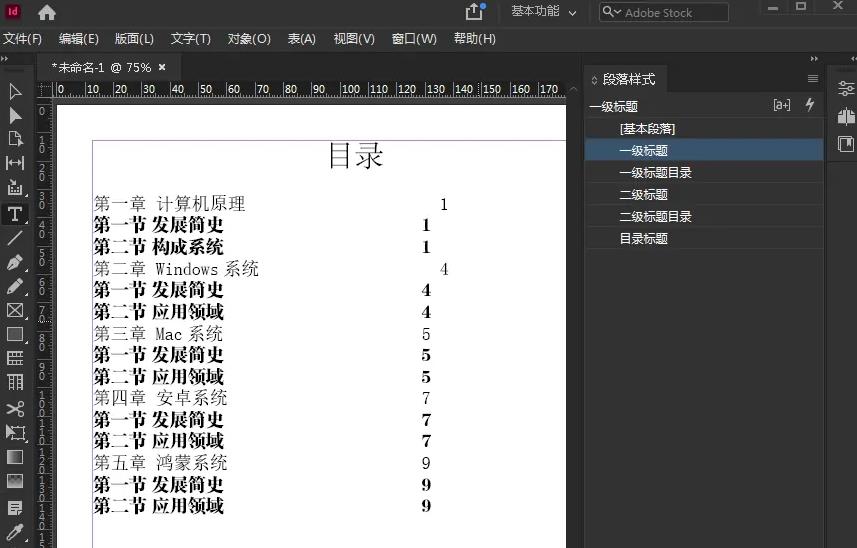Pick the Pen tool

pyautogui.click(x=15, y=262)
